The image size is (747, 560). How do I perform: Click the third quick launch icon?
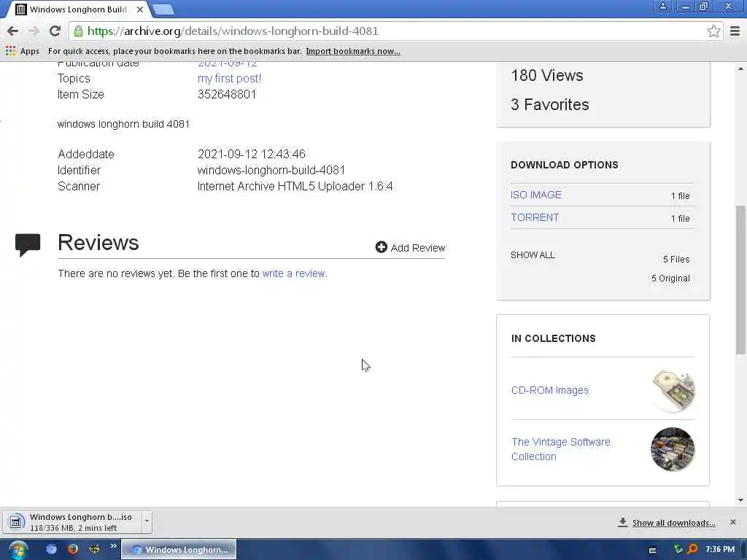coord(94,549)
